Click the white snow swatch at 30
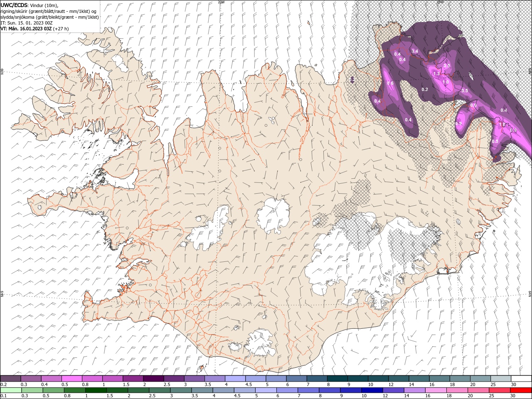532x399 pixels. pyautogui.click(x=522, y=379)
